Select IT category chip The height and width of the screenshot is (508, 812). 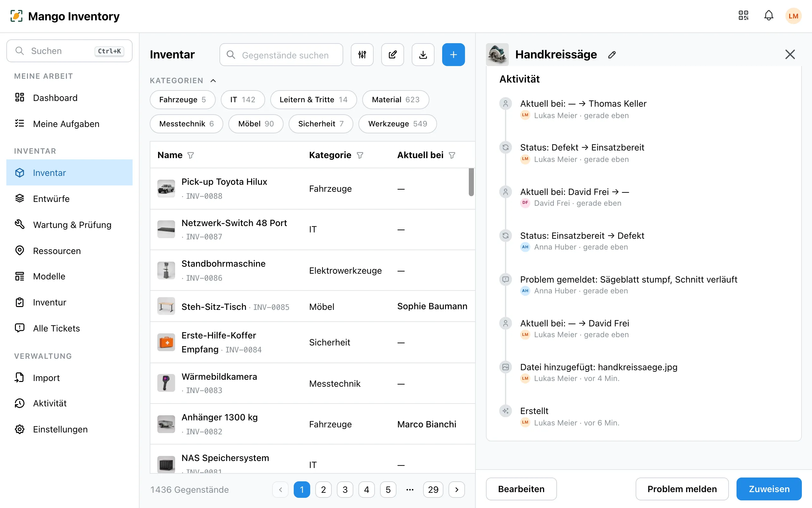[243, 99]
